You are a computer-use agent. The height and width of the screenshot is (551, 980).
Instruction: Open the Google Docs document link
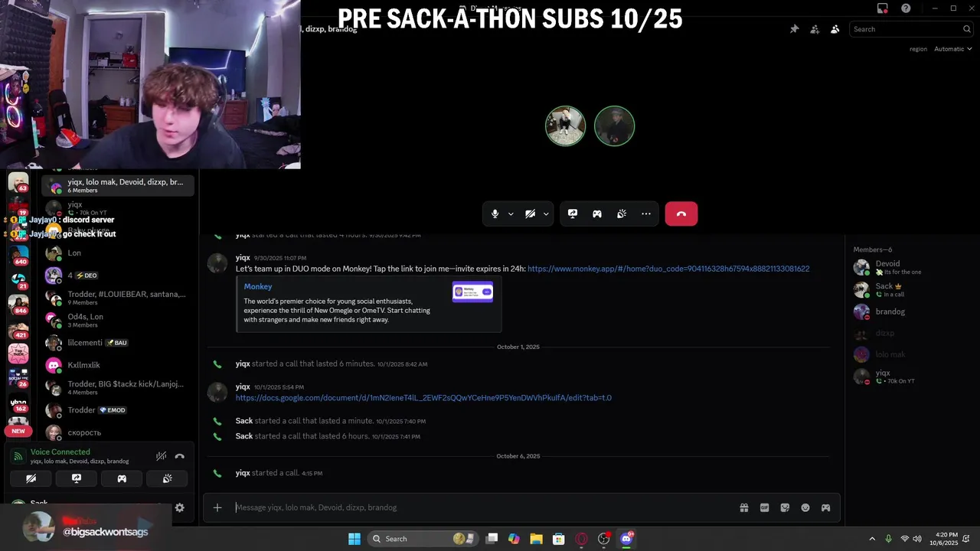coord(423,398)
